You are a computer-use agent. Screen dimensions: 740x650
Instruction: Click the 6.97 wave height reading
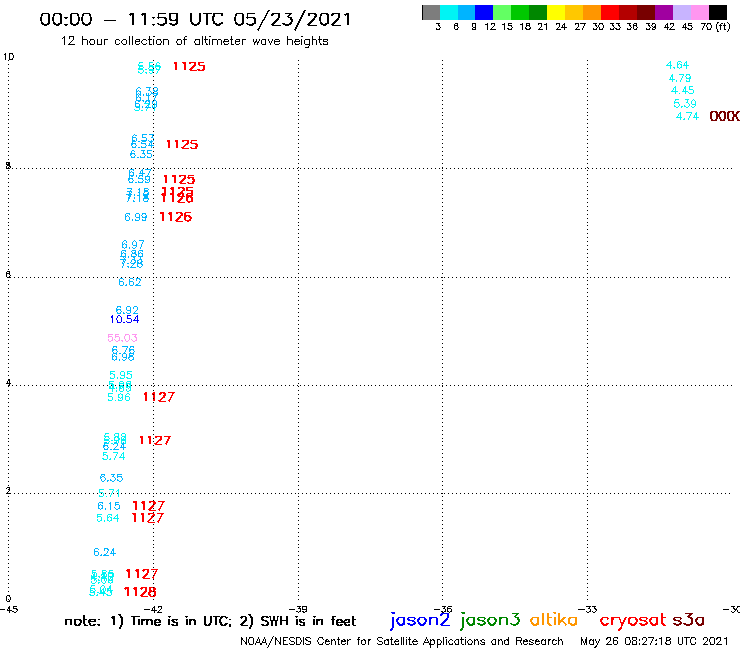pos(133,245)
